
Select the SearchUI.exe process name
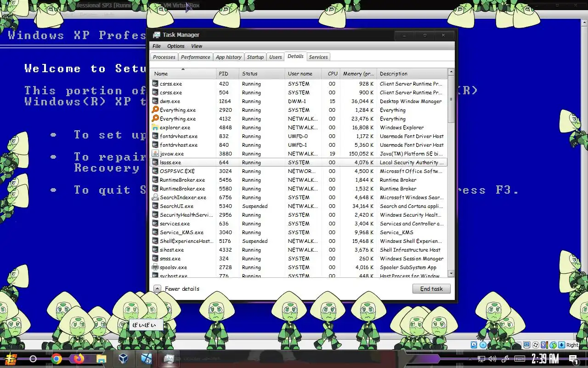click(176, 206)
